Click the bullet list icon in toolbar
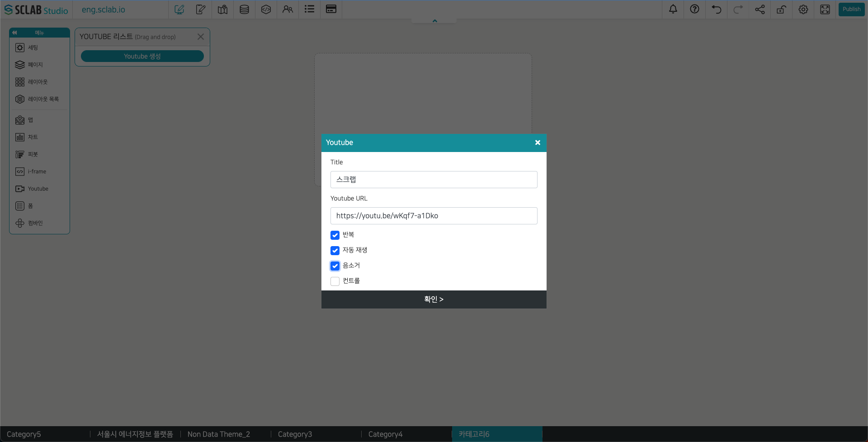868x442 pixels. (x=309, y=10)
